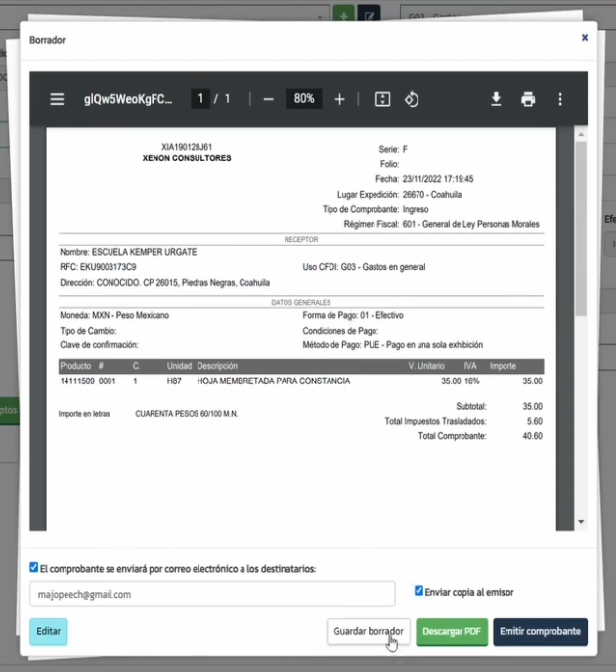Image resolution: width=616 pixels, height=672 pixels.
Task: Toggle Enviar copia al emisor checkbox
Action: coord(418,591)
